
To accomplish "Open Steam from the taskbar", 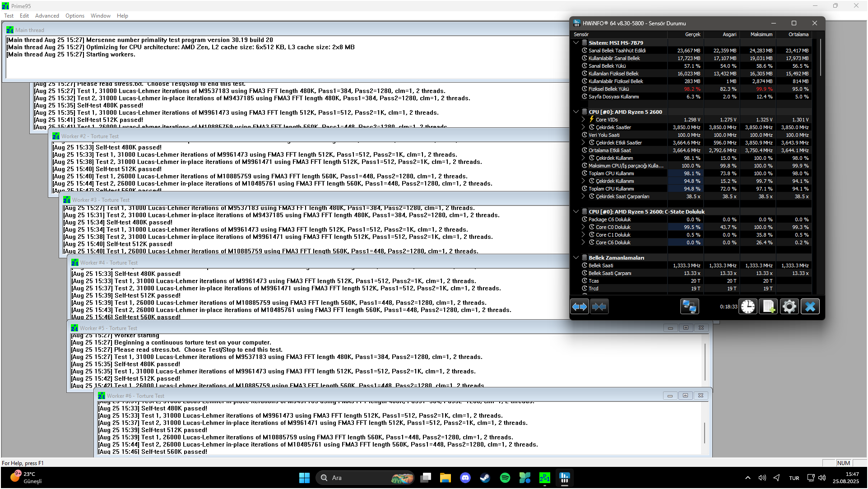I will point(485,478).
